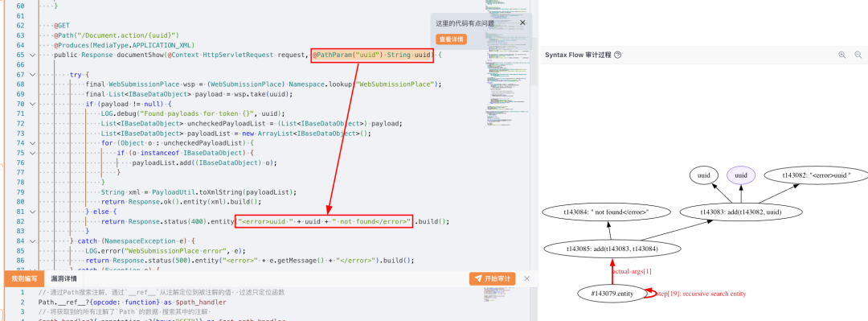Click the "<error>uuid " + uuid string expression
868x321 pixels.
pyautogui.click(x=325, y=221)
